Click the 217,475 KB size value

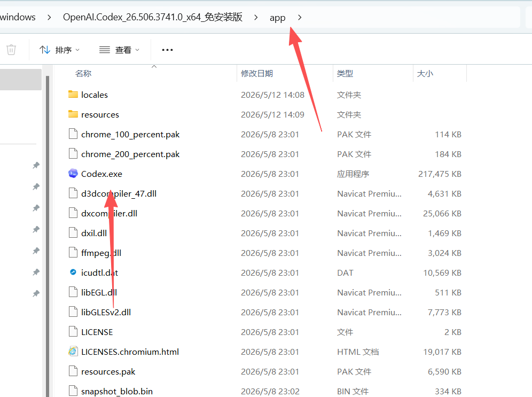[440, 174]
